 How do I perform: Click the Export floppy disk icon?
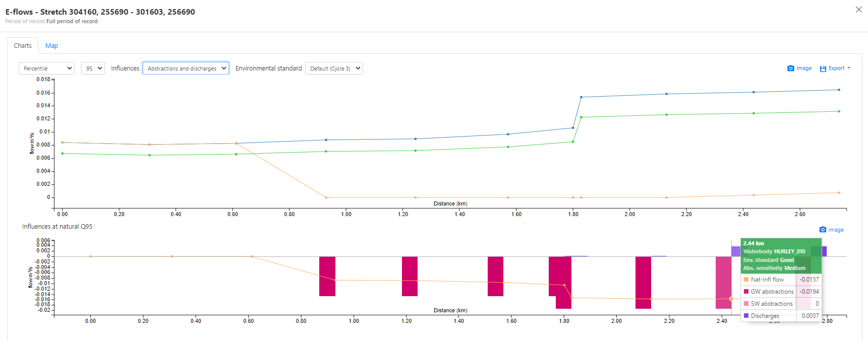823,69
